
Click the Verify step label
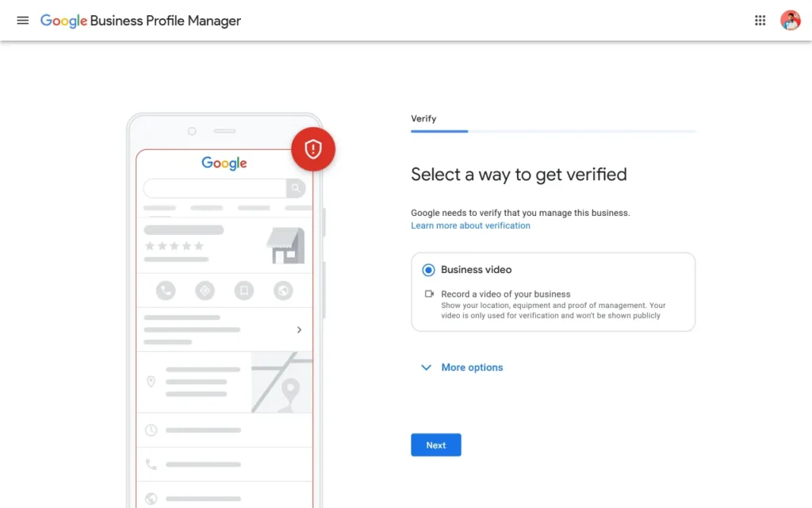point(423,119)
